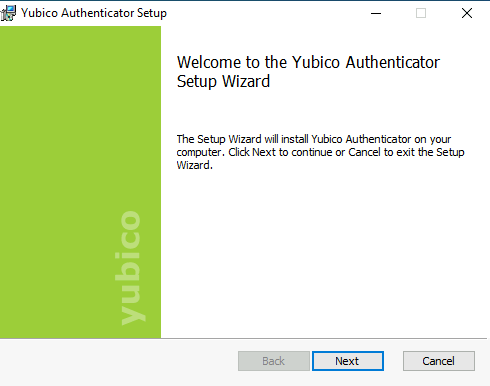Click Next to continue the installation
The image size is (490, 386).
348,361
